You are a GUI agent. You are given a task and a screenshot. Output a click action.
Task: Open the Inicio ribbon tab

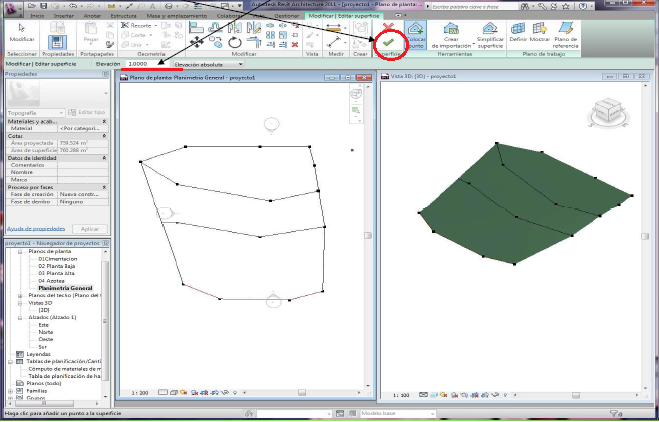click(37, 16)
